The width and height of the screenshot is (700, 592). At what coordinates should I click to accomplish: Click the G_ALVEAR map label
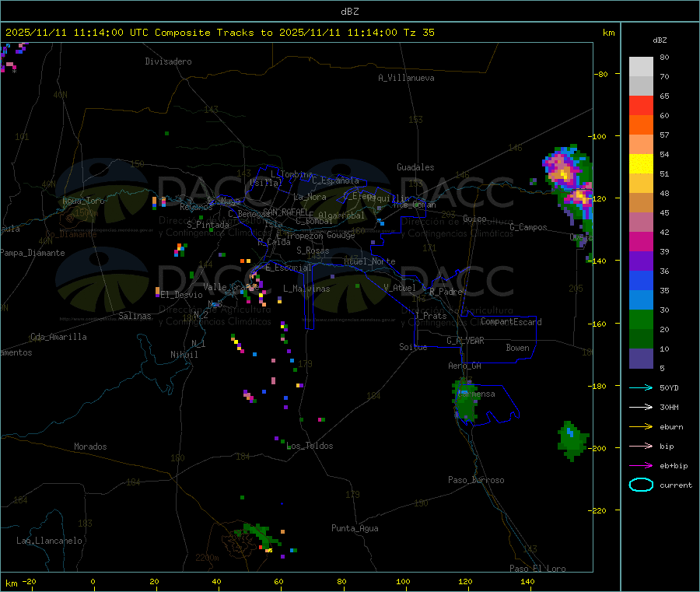coord(465,341)
